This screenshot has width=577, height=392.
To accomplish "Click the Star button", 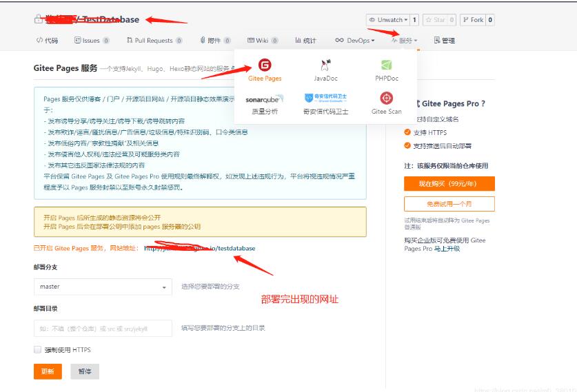I will tap(435, 20).
